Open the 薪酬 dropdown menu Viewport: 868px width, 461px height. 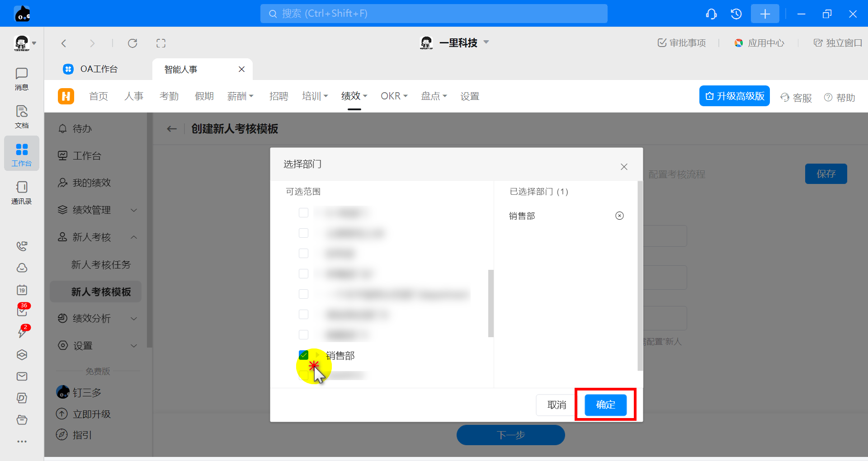tap(240, 96)
